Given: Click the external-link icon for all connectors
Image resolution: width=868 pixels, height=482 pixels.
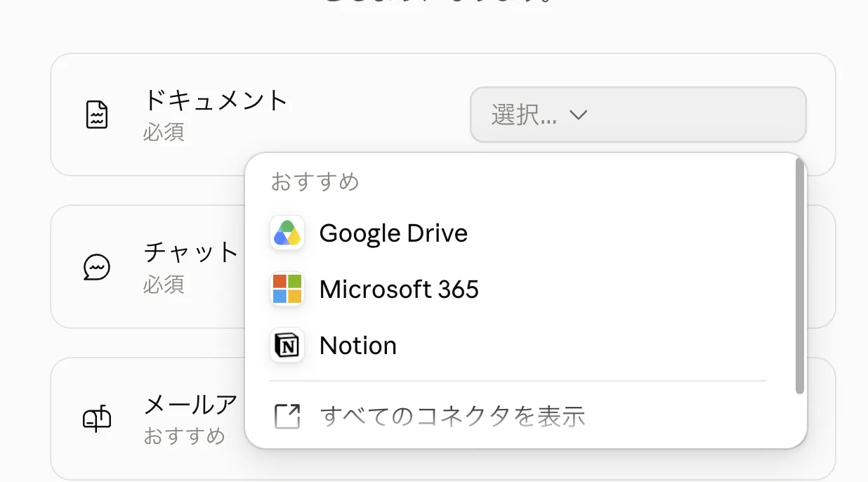Looking at the screenshot, I should pos(287,416).
